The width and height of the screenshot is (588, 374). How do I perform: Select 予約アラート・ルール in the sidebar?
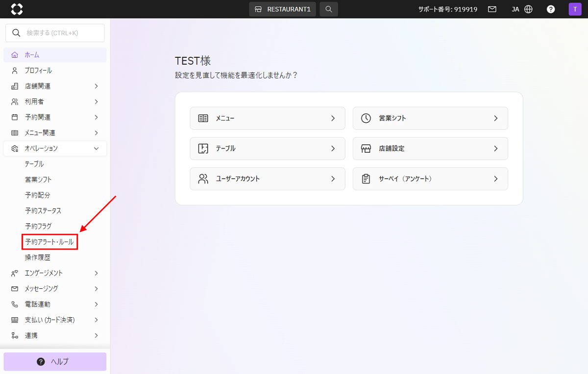click(x=49, y=242)
